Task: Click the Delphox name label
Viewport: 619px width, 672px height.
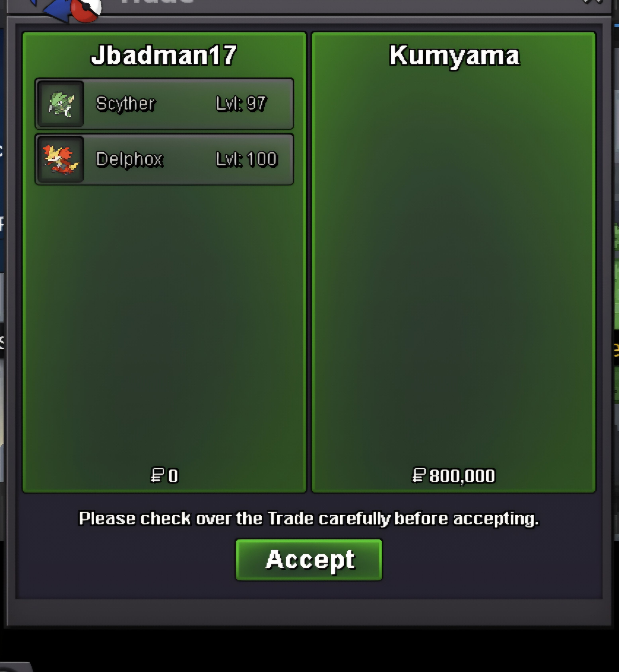Action: coord(129,160)
